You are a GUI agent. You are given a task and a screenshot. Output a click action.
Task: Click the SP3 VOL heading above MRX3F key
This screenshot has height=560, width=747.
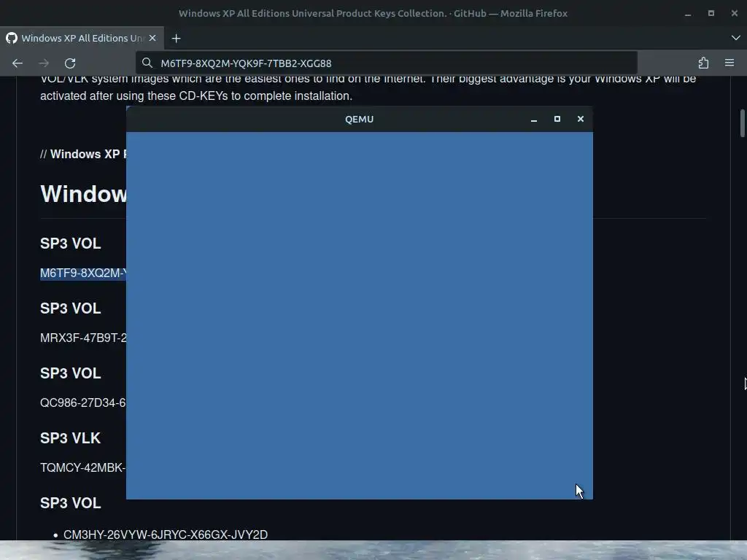pyautogui.click(x=70, y=308)
